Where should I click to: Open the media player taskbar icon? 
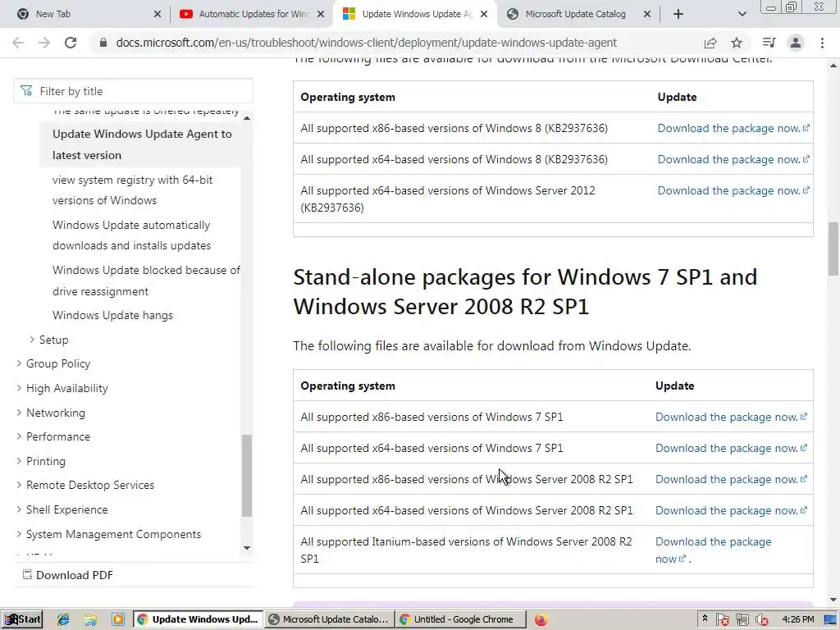[117, 620]
